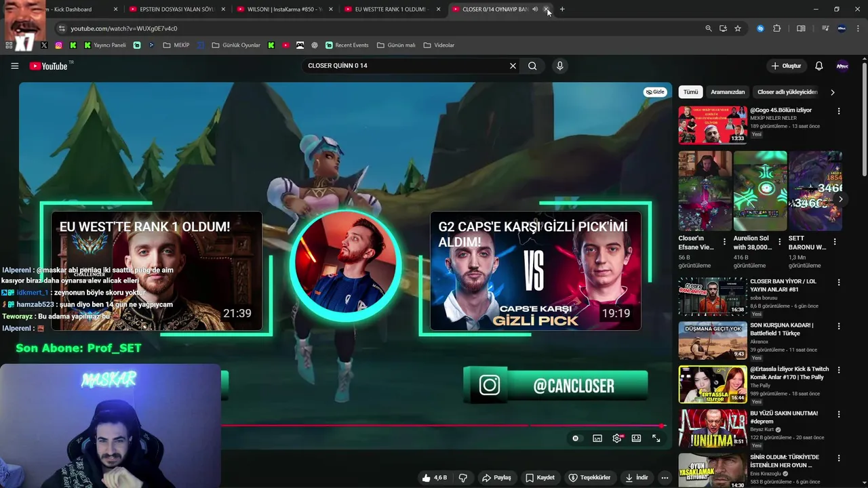Screen dimensions: 868x488
Task: Open the Recent Events bookmark
Action: 347,45
